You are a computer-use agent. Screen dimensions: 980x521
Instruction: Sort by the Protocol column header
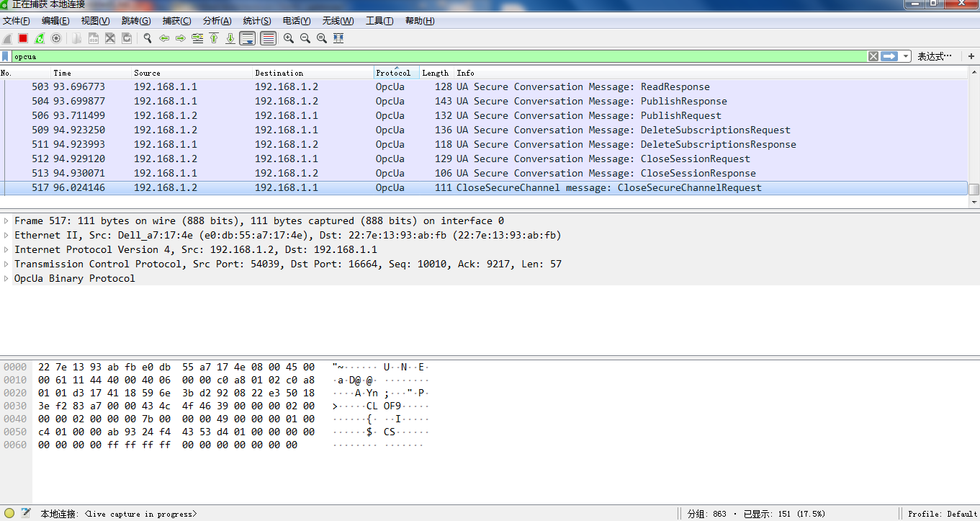[397, 73]
